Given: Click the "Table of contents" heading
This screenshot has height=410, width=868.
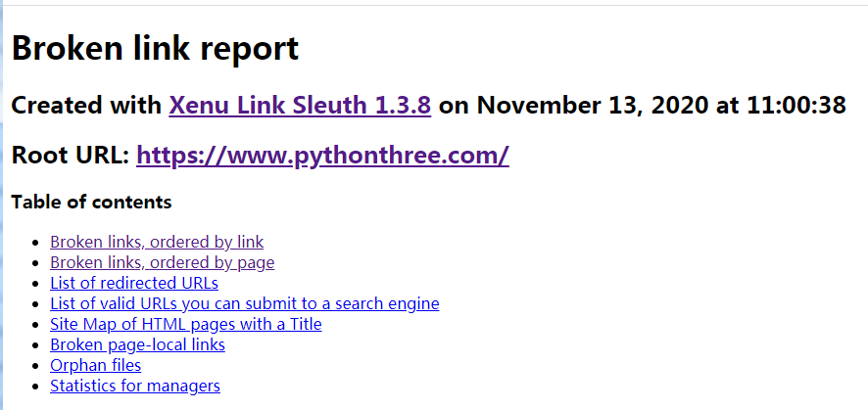Looking at the screenshot, I should pyautogui.click(x=91, y=203).
